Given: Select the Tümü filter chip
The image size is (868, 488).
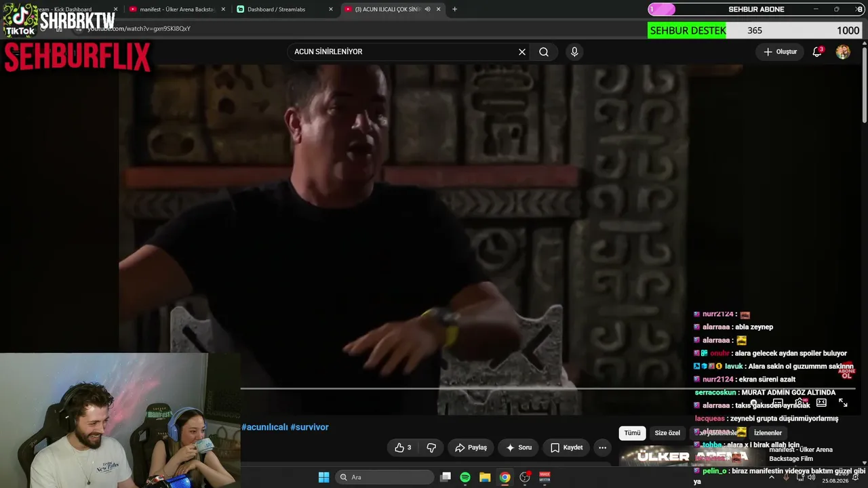Looking at the screenshot, I should [632, 433].
